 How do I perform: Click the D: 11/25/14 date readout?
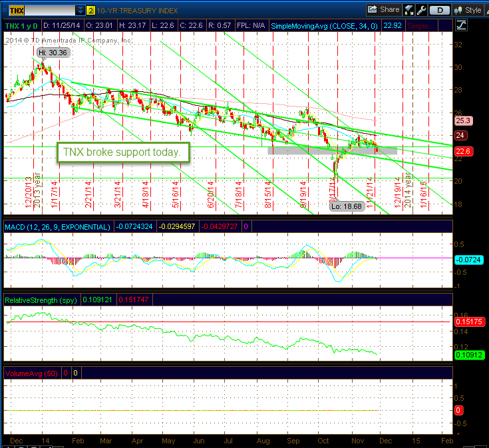[61, 25]
